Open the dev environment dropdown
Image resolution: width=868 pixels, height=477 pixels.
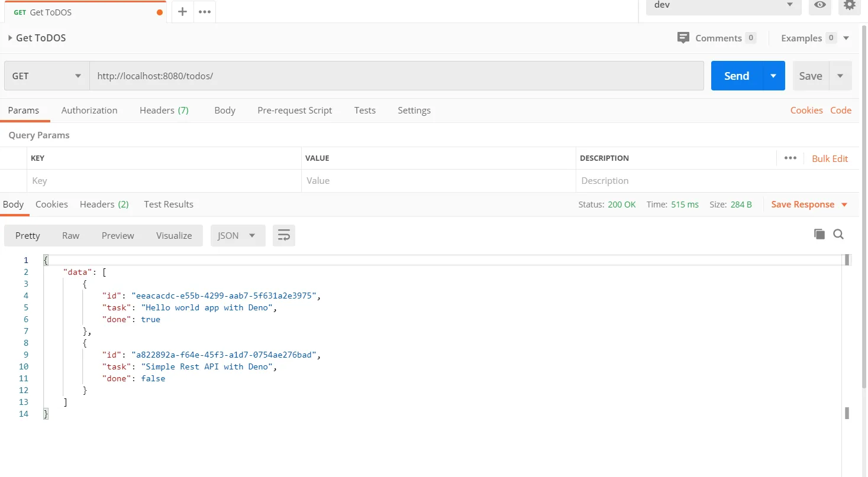[x=722, y=5]
